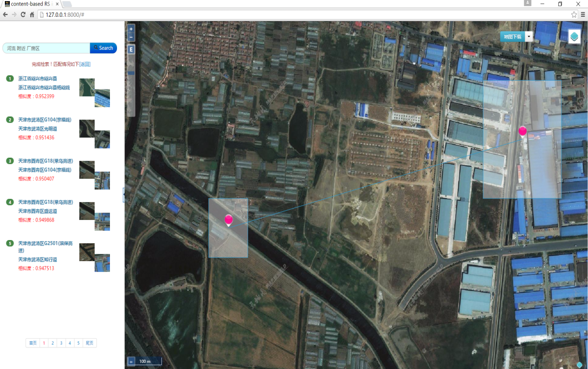Click the 'E' map extent button

click(131, 49)
